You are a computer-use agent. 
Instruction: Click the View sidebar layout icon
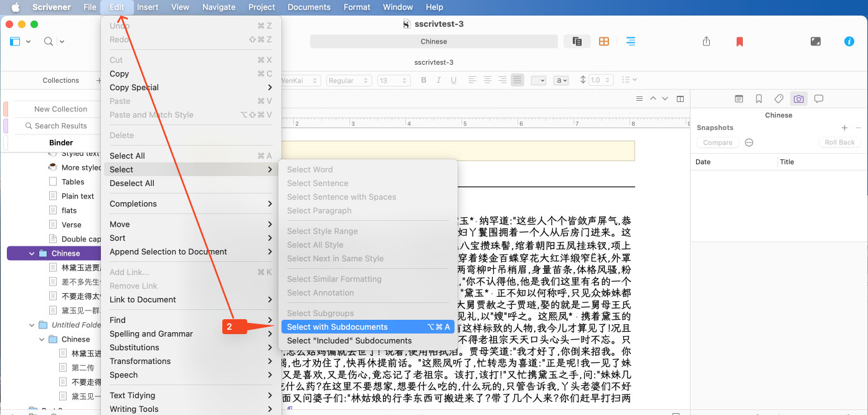(x=15, y=42)
